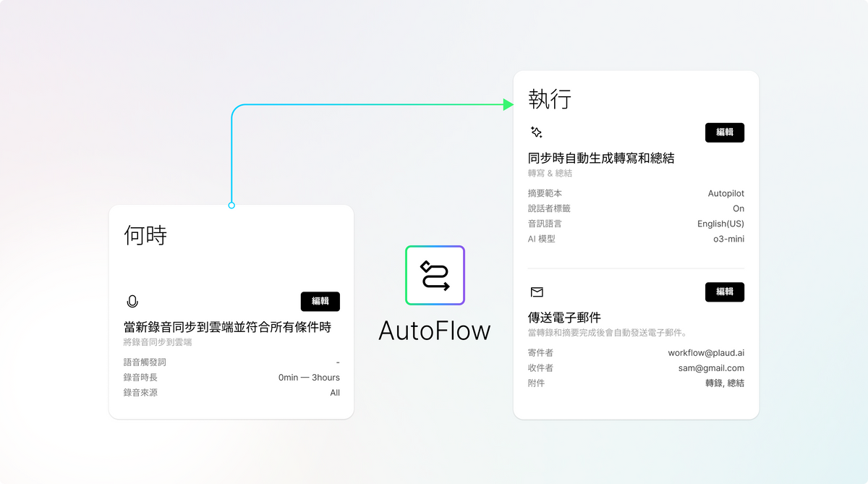Image resolution: width=868 pixels, height=484 pixels.
Task: Select the 錄音來源 All value
Action: coord(334,393)
